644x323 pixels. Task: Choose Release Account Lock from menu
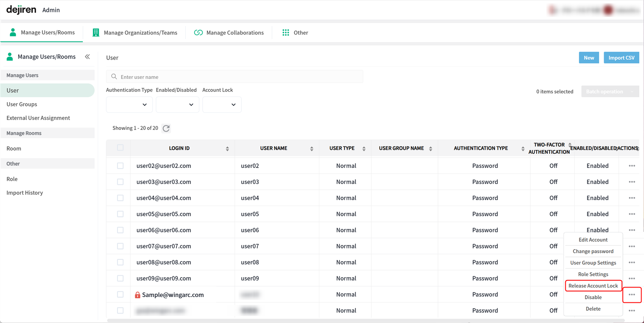593,286
